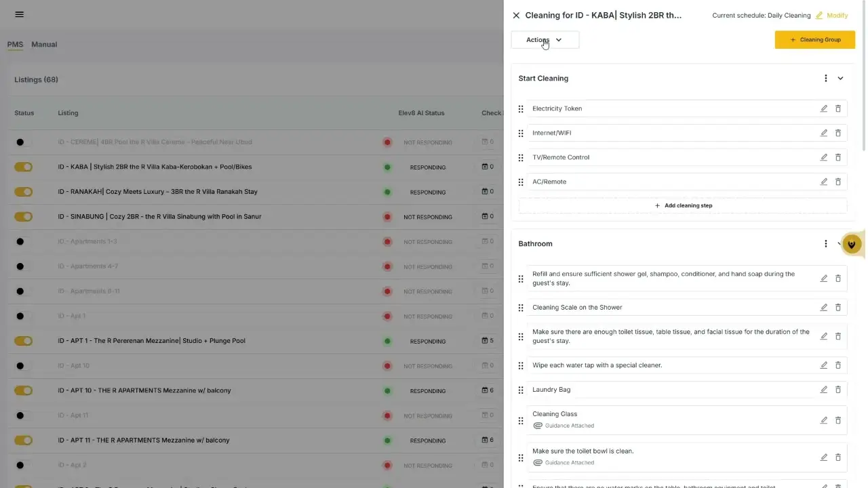Click Modify schedule link

tap(831, 16)
